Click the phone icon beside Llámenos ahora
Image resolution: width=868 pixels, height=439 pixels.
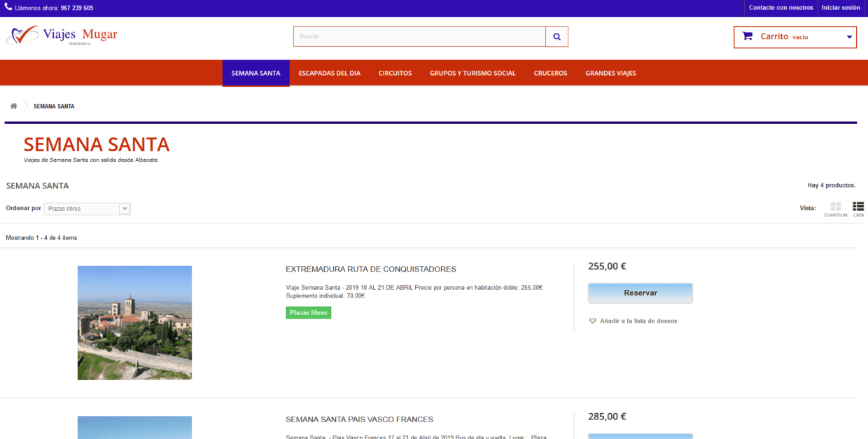(8, 8)
